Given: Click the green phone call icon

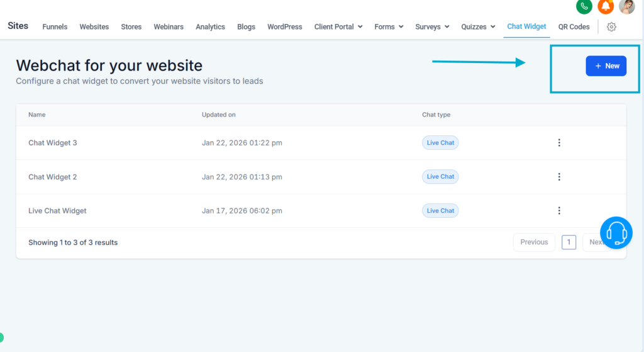Looking at the screenshot, I should [x=584, y=6].
